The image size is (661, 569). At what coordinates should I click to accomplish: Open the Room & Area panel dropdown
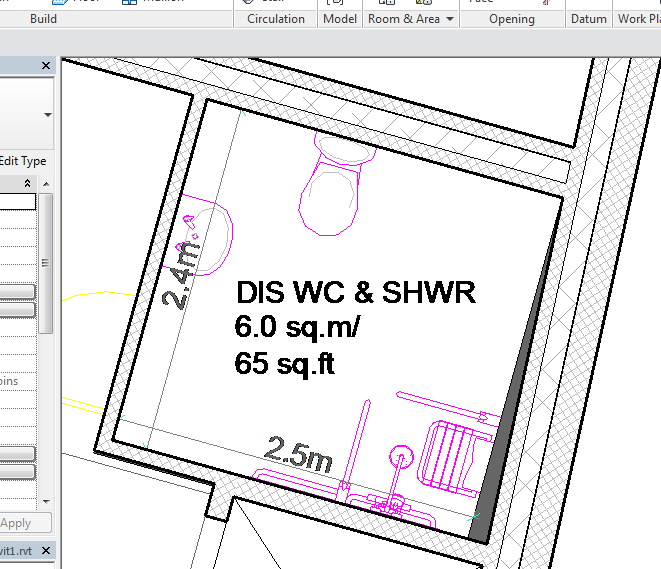450,19
